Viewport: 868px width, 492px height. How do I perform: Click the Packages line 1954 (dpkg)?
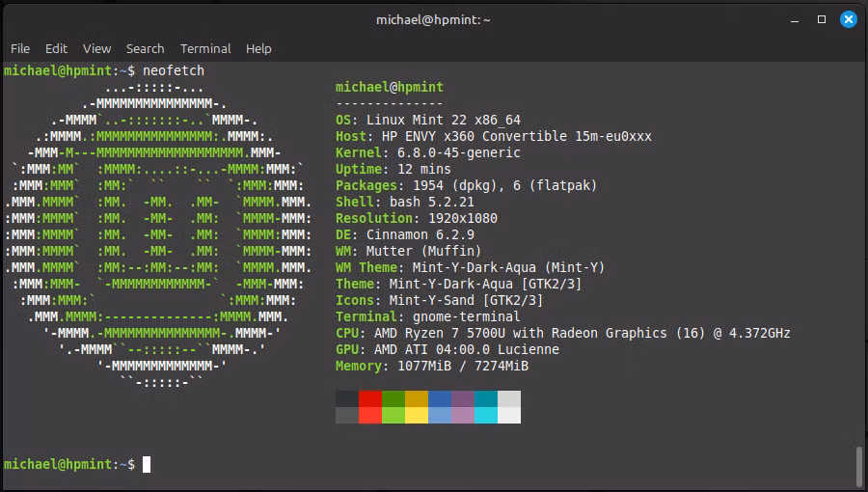pyautogui.click(x=466, y=185)
